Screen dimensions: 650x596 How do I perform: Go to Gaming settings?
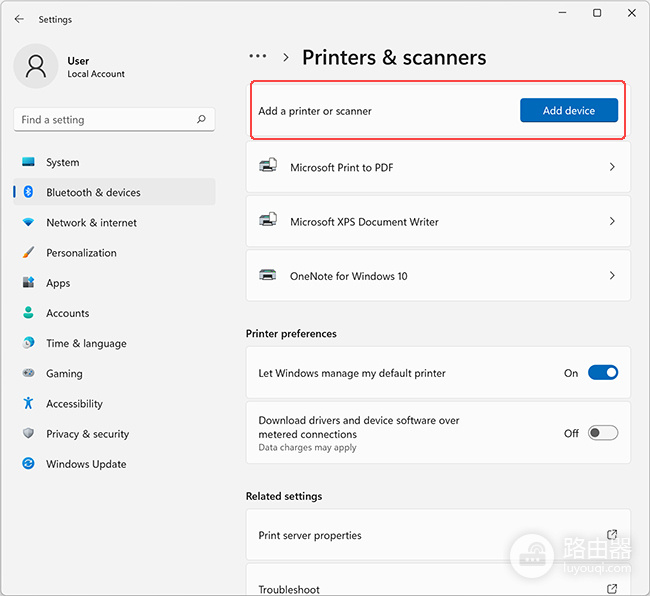pos(114,373)
